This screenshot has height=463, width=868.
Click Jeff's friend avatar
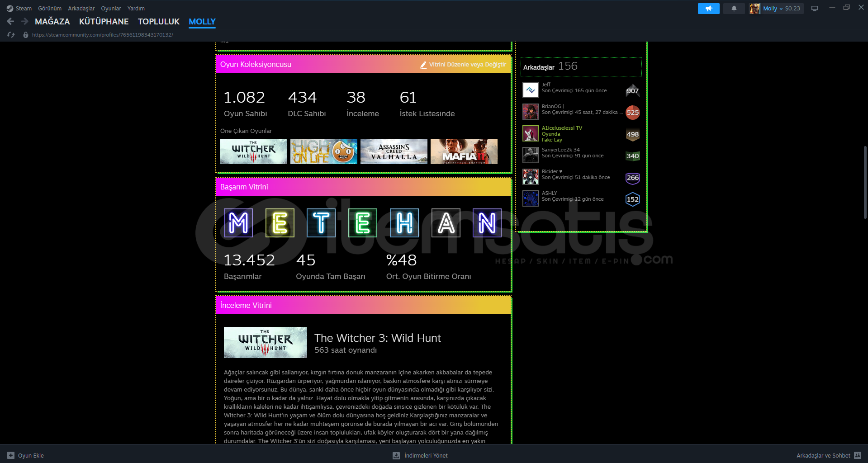[x=531, y=90]
